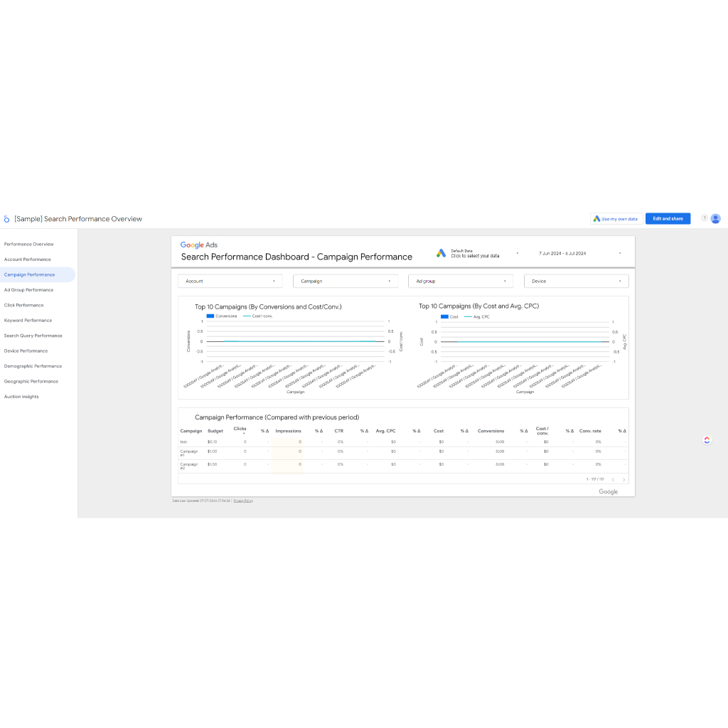Switch to Keyword Performance page
Image resolution: width=728 pixels, height=728 pixels.
coord(28,321)
